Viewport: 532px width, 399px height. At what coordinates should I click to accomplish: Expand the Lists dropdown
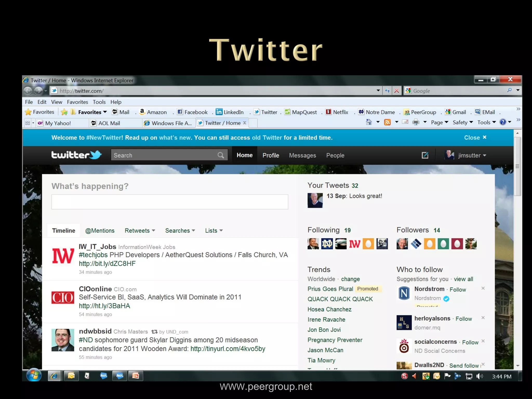tap(214, 231)
